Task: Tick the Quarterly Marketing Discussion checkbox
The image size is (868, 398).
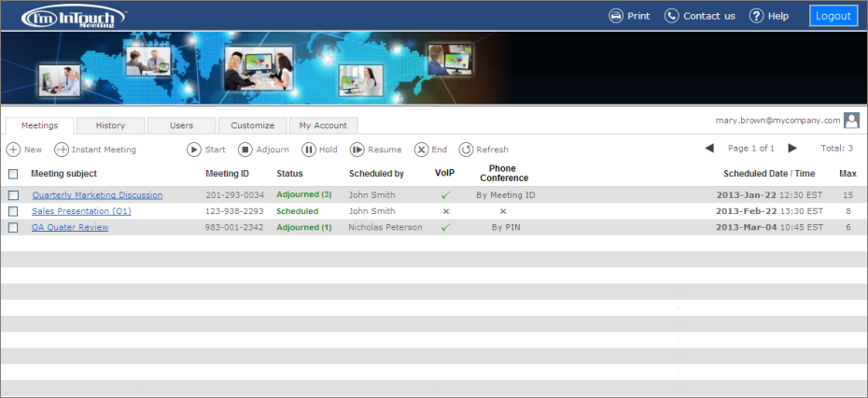Action: (13, 195)
